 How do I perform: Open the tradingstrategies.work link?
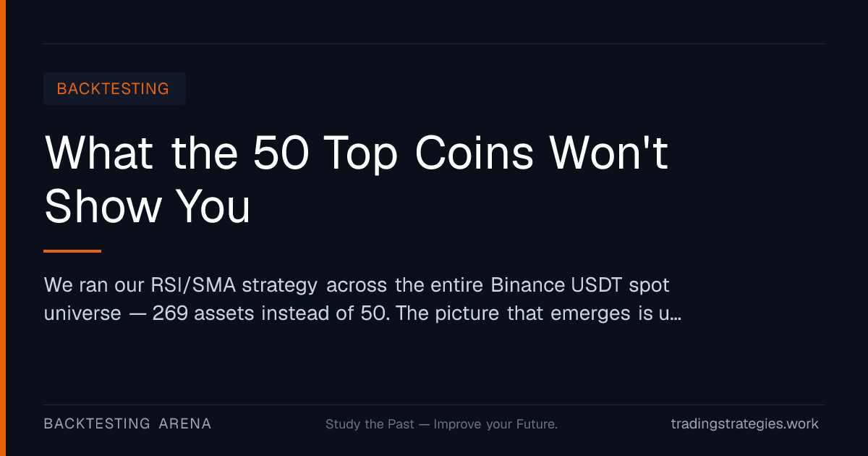tap(745, 423)
